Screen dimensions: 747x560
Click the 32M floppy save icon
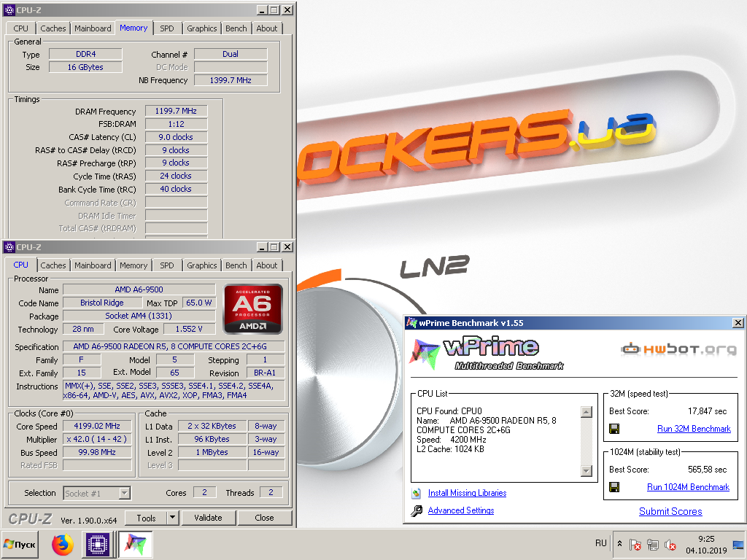click(x=614, y=429)
